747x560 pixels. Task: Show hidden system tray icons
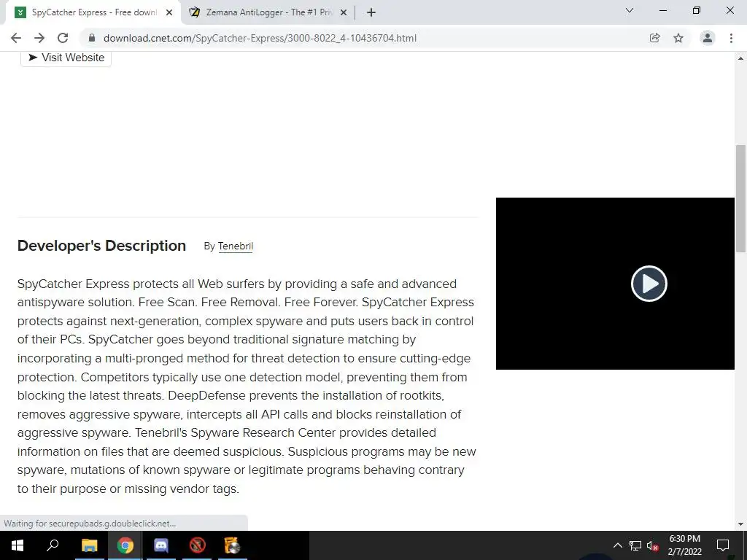click(617, 545)
